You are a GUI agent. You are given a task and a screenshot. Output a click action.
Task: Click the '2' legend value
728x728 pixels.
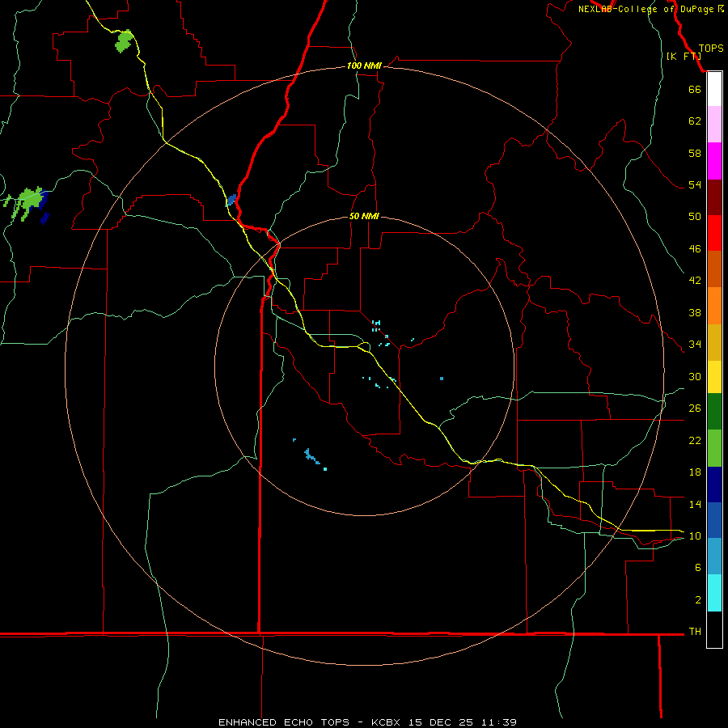click(x=697, y=600)
